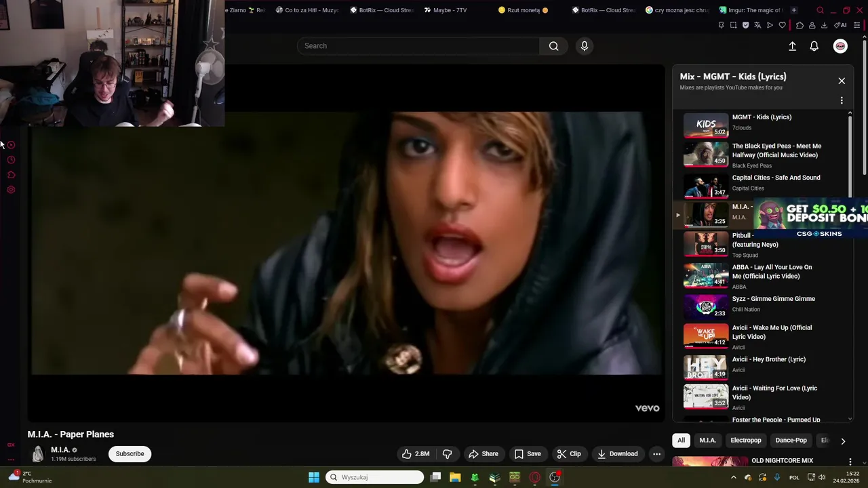The height and width of the screenshot is (488, 868).
Task: Open File Explorer from the taskbar
Action: tap(455, 477)
